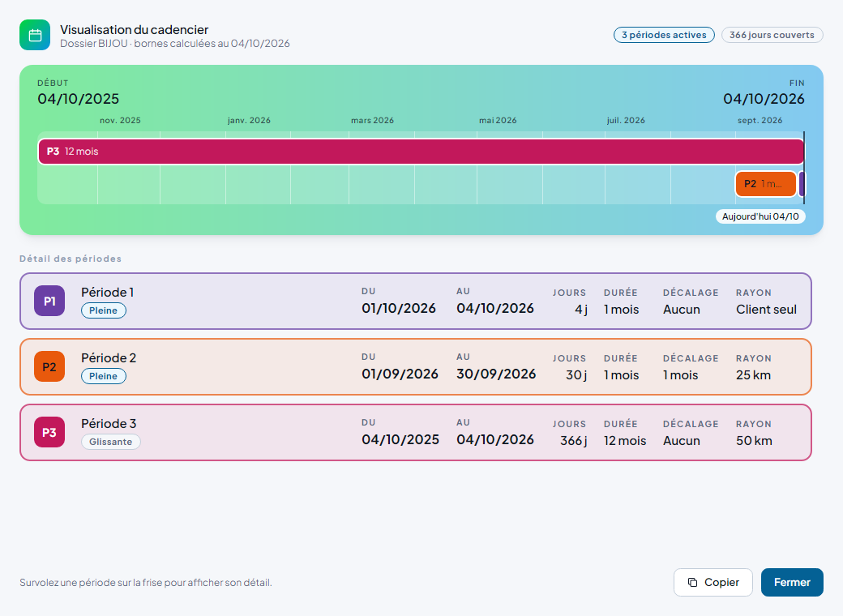The image size is (843, 616).
Task: Click the thin purple P1 bar on timeline
Action: click(802, 184)
